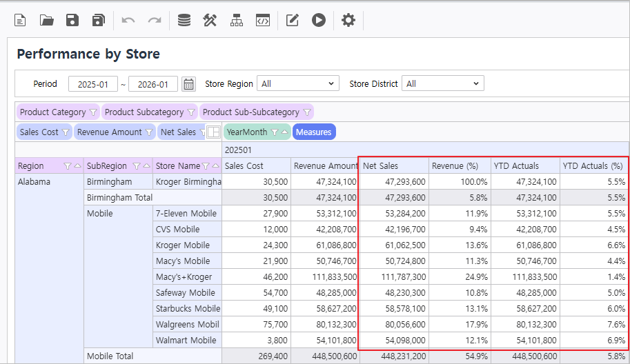
Task: Open calendar picker next to period
Action: pyautogui.click(x=188, y=84)
